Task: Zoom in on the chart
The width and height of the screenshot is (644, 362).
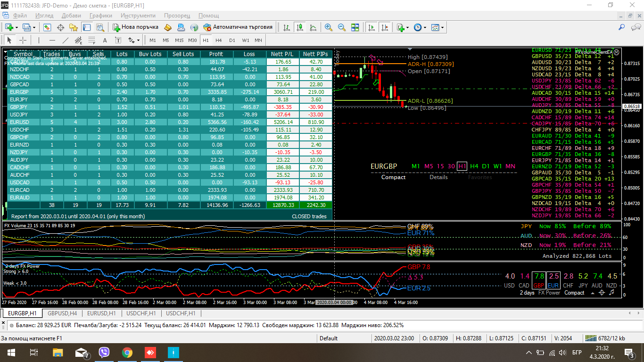Action: pyautogui.click(x=329, y=27)
